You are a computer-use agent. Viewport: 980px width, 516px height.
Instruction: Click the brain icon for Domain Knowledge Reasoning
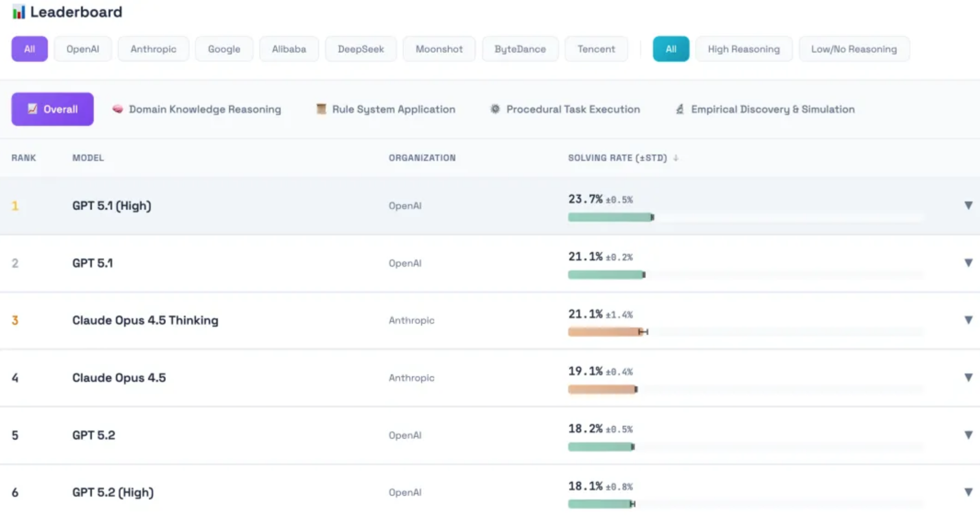tap(118, 109)
